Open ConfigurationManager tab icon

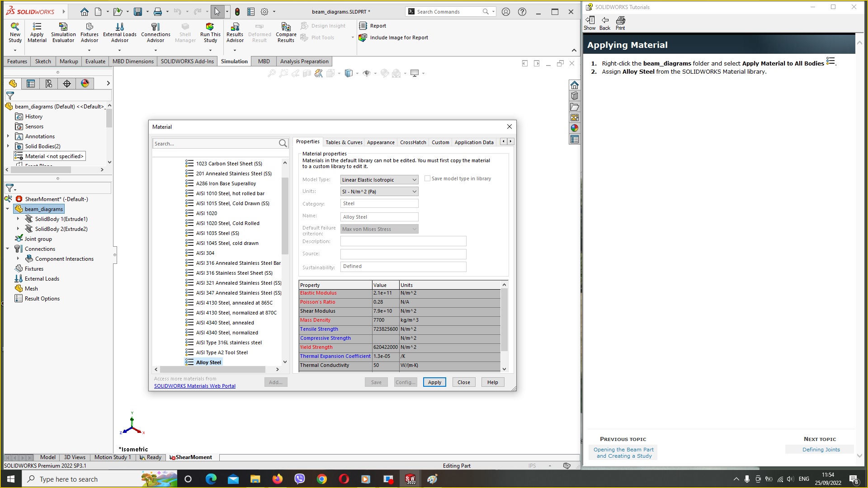[x=49, y=84]
